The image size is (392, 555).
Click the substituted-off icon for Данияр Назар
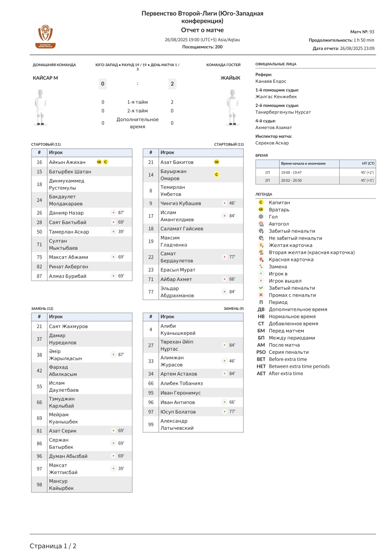coord(113,213)
